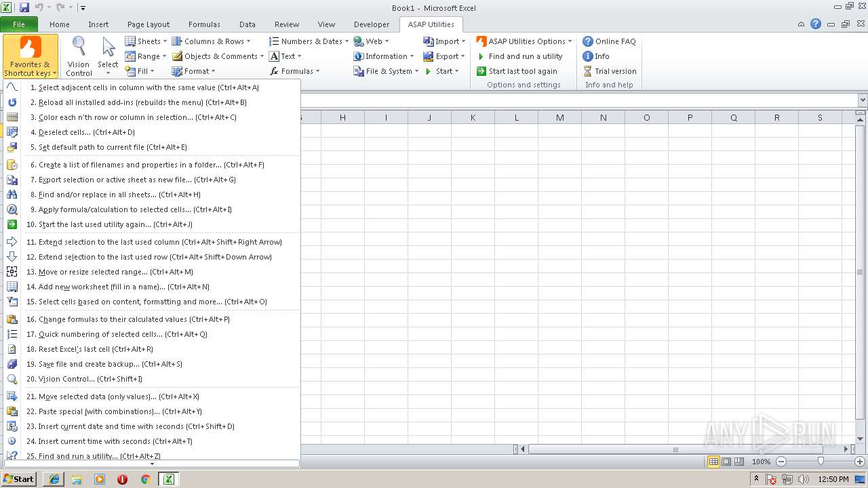868x488 pixels.
Task: Open the ASAP Utilities Options dropdown
Action: [x=524, y=41]
